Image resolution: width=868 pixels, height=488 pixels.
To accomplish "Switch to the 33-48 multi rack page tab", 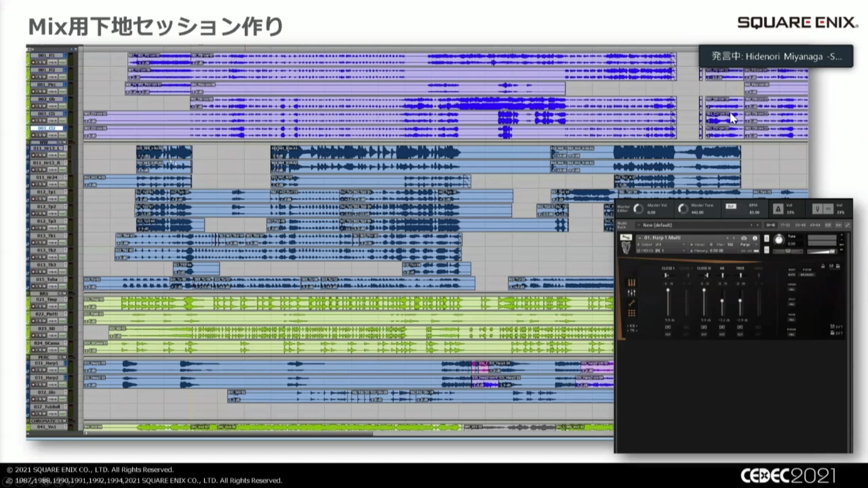I will tap(800, 225).
